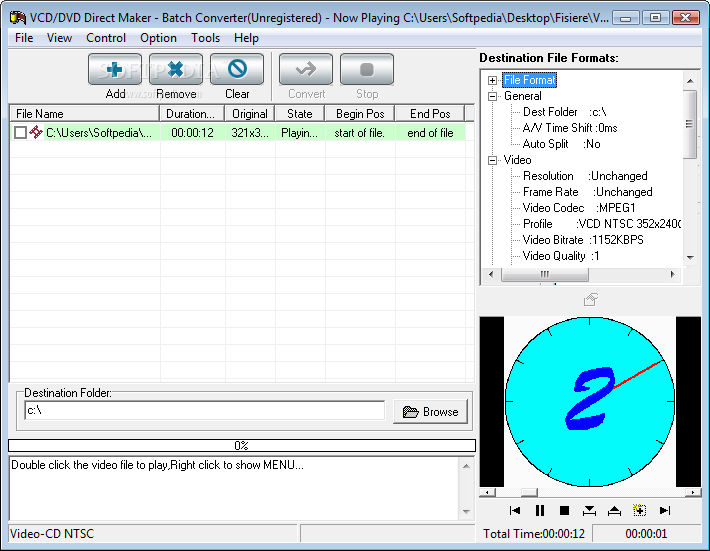Click the tree scrollbar down arrow
Screen dimensions: 710x551
(x=690, y=258)
